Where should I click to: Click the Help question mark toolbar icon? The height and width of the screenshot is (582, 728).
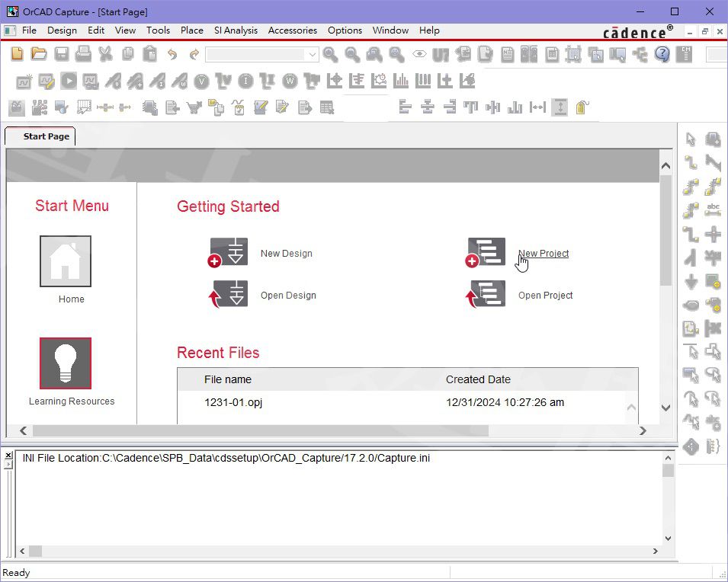pyautogui.click(x=662, y=54)
